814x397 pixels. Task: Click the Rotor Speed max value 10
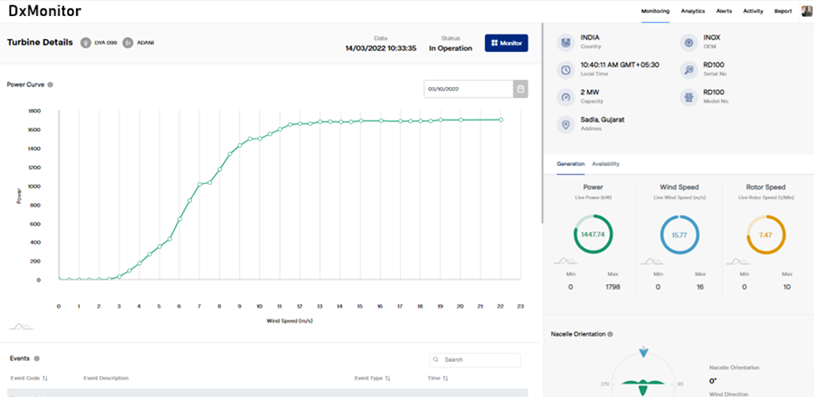[787, 287]
